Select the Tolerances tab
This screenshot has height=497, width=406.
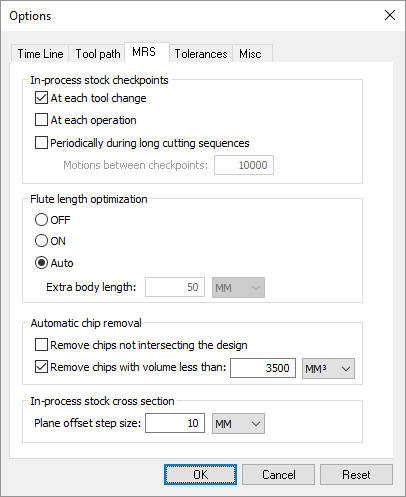pyautogui.click(x=201, y=54)
